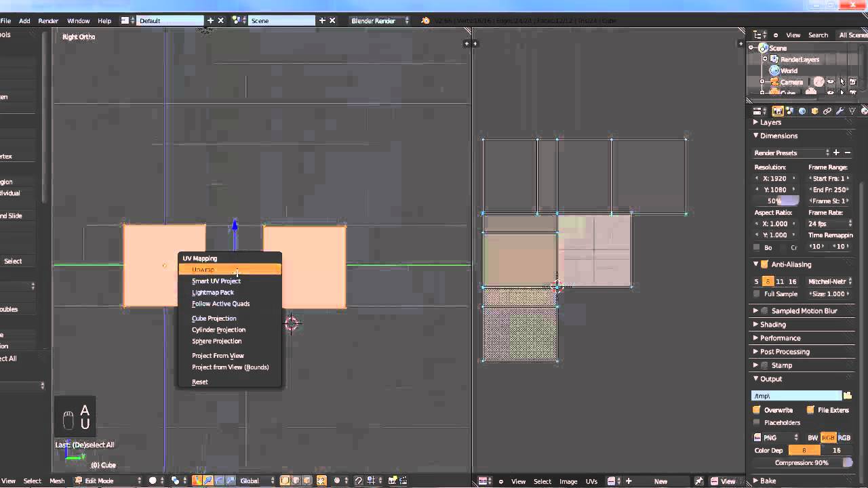The height and width of the screenshot is (488, 868).
Task: Select Smart UV Project option
Action: [x=230, y=281]
